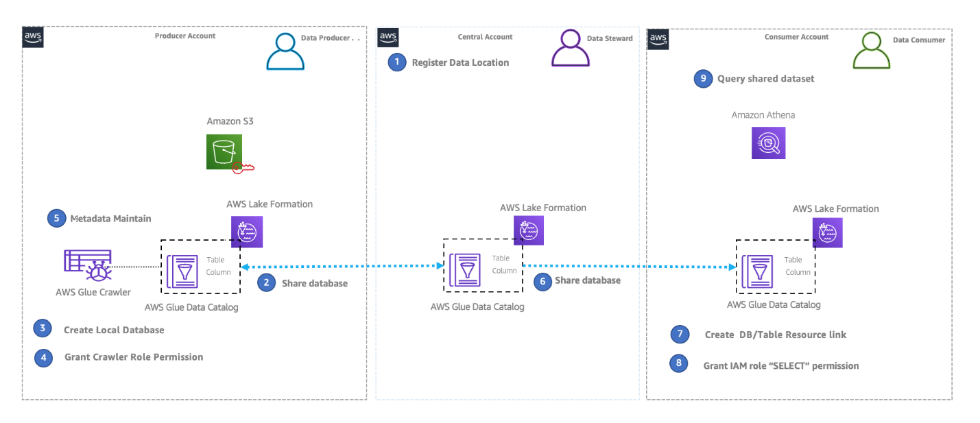
Task: Open the Amazon Athena icon
Action: [x=768, y=143]
